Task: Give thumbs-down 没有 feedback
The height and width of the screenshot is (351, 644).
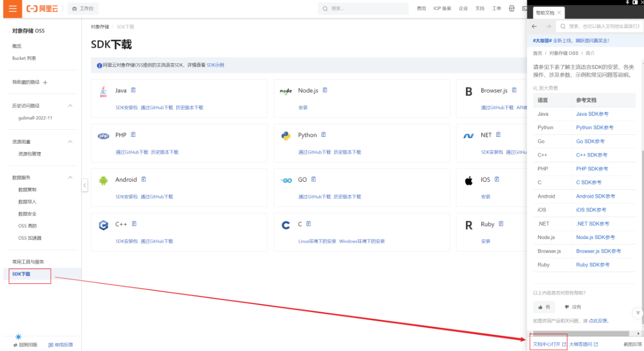Action: pyautogui.click(x=573, y=307)
